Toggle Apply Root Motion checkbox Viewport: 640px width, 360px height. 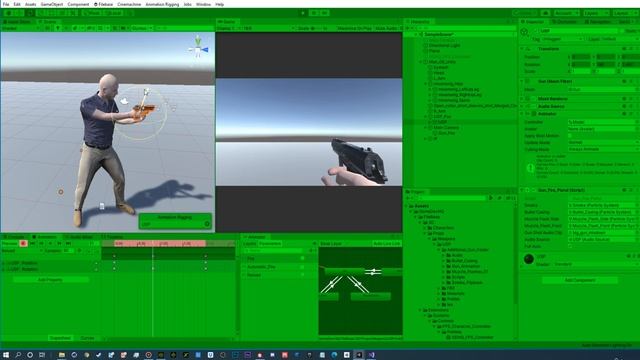(x=570, y=136)
